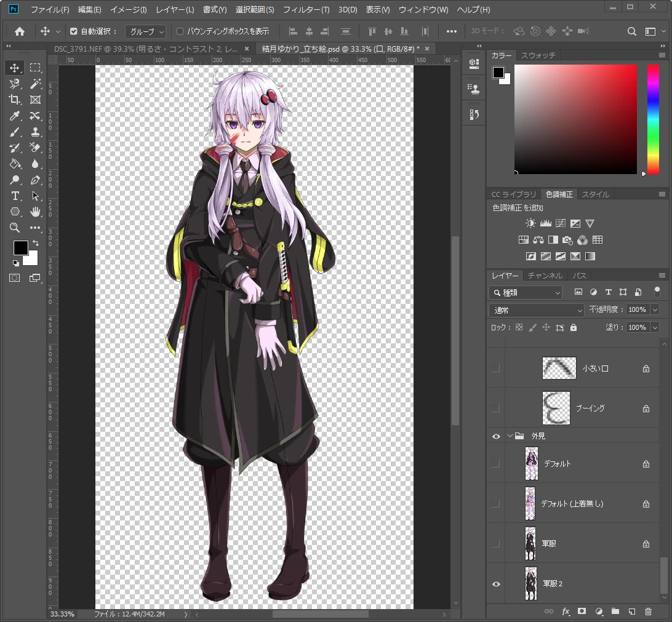
Task: Open the 通常 blend mode dropdown
Action: [537, 309]
